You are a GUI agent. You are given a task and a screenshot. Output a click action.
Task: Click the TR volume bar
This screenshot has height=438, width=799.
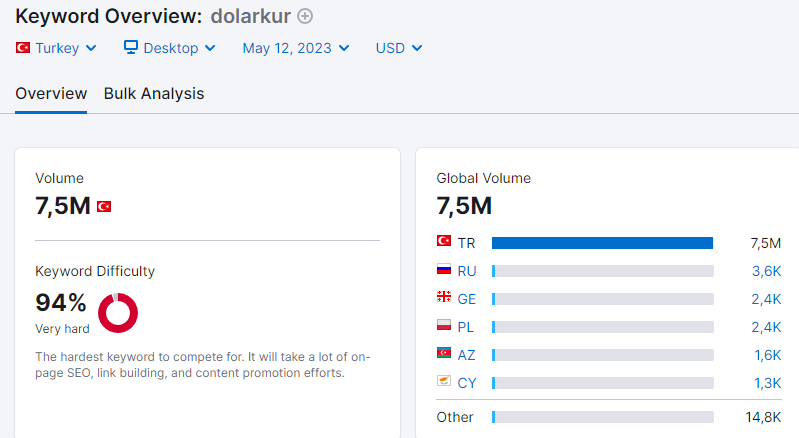602,243
